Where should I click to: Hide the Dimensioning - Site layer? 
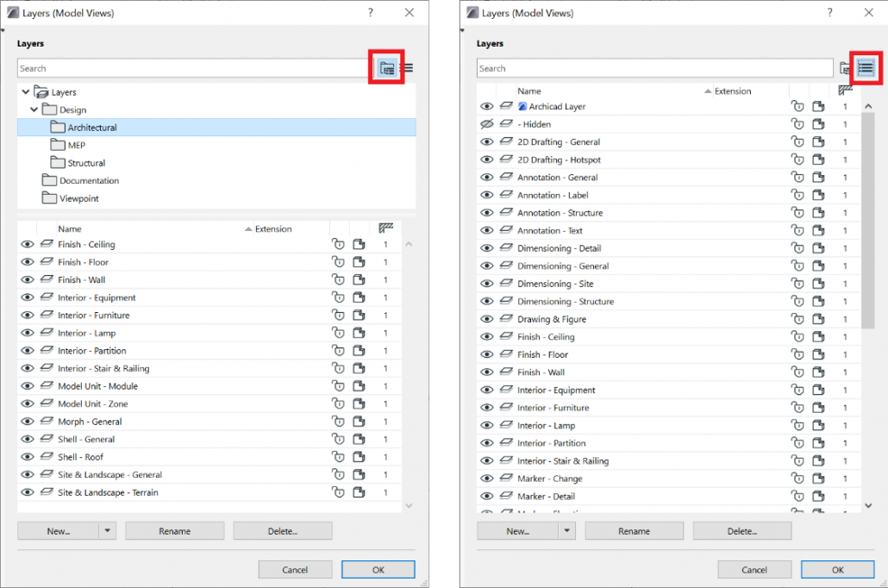coord(487,283)
